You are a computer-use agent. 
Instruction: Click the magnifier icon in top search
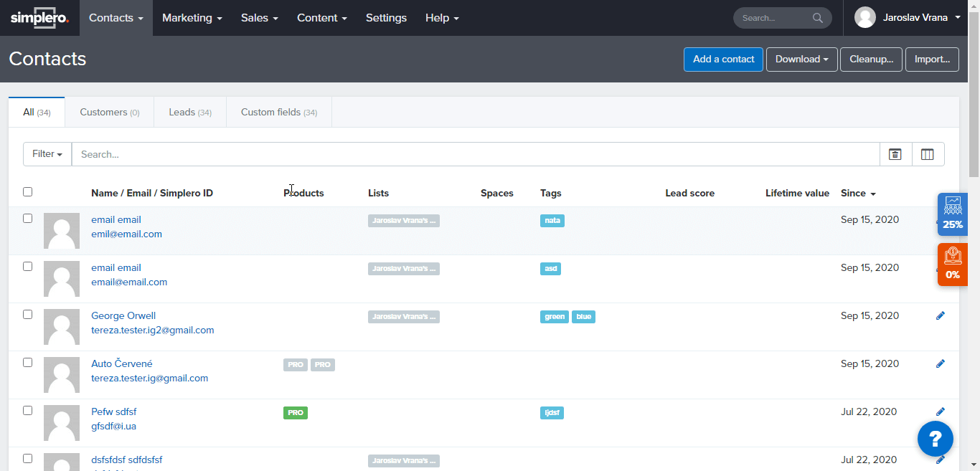pyautogui.click(x=818, y=18)
